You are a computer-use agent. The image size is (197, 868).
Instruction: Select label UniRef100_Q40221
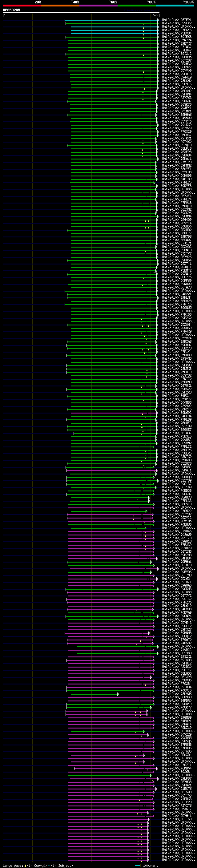click(176, 294)
